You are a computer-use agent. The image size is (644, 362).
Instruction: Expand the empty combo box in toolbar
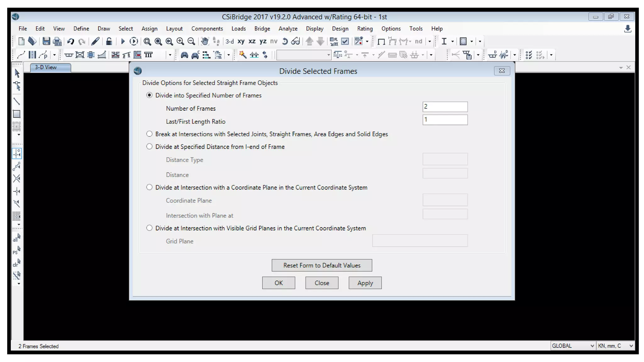tap(328, 55)
